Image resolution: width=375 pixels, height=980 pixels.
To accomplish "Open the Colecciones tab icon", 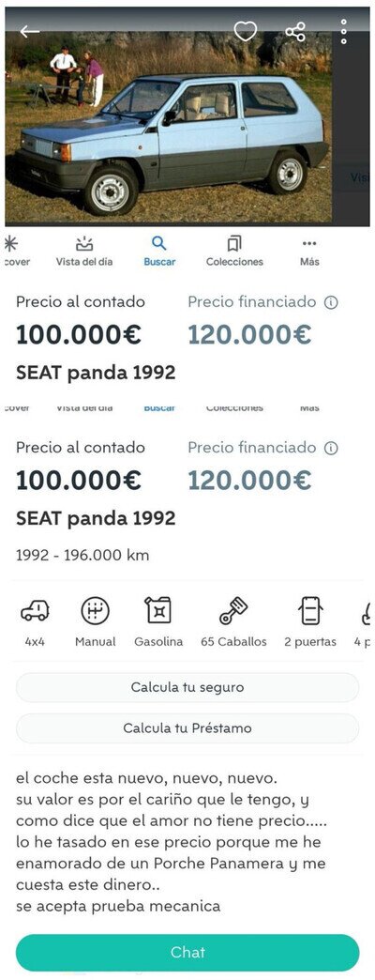I will pos(234,244).
